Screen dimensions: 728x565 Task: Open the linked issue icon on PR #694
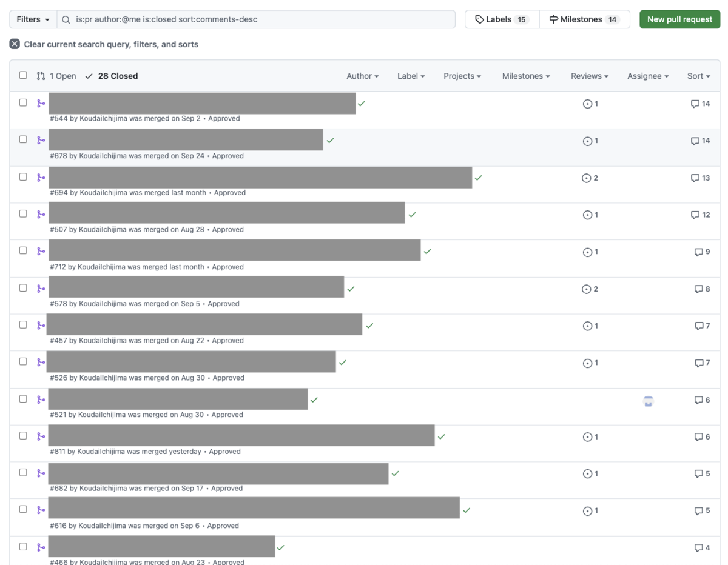tap(586, 178)
